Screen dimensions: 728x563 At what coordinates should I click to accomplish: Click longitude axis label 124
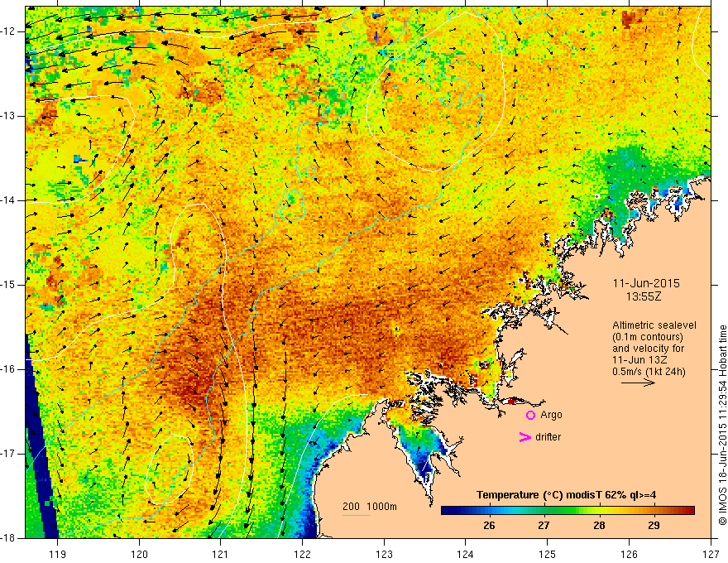(x=466, y=554)
